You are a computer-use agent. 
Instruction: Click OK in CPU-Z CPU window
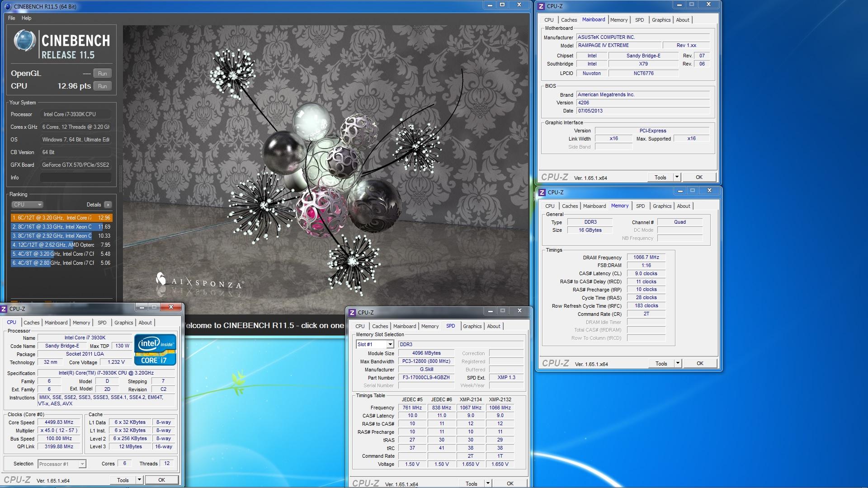click(161, 480)
